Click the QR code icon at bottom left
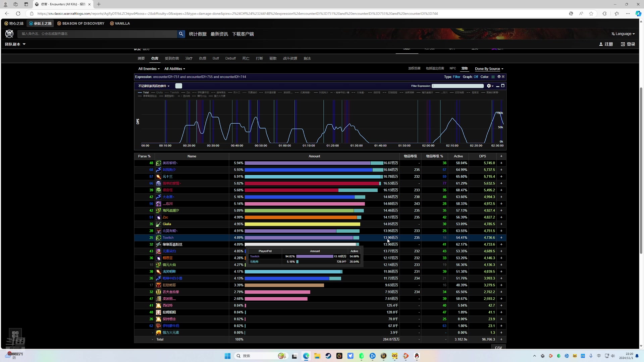This screenshot has height=362, width=644. (15, 334)
